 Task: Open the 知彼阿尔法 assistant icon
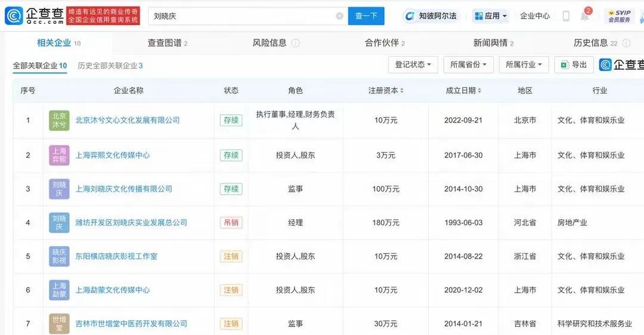[410, 16]
